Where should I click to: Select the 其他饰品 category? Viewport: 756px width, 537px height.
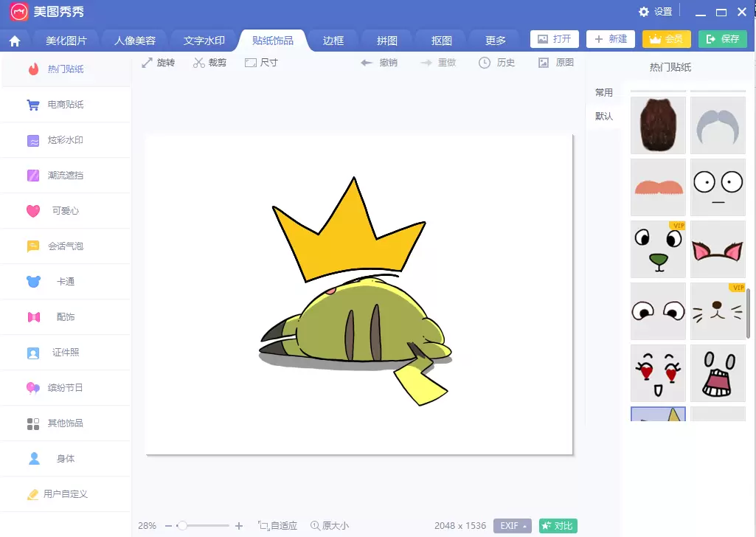(66, 423)
